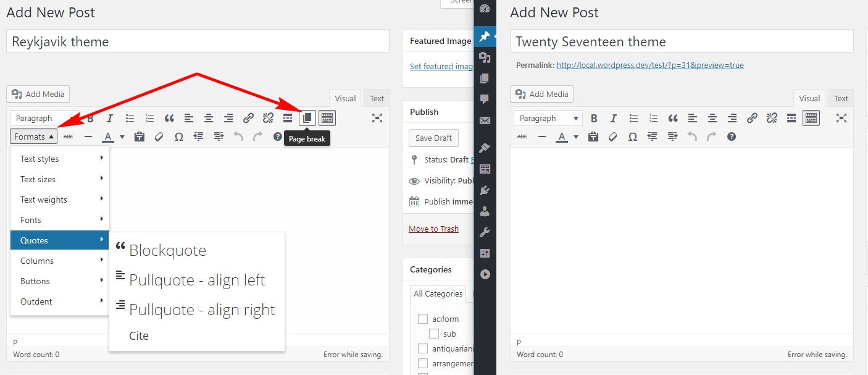Enter distraction-free mode in Reykjavik editor

(x=377, y=118)
